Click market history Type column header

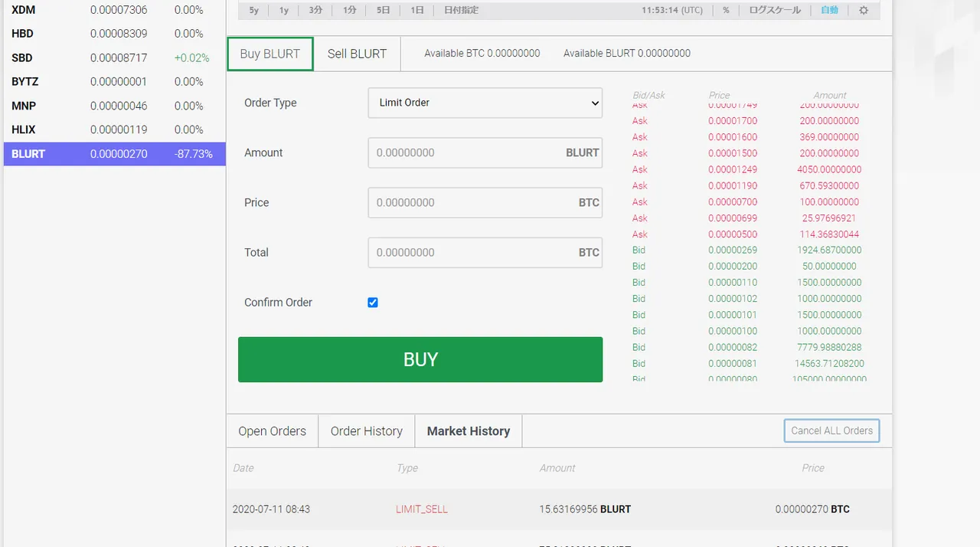click(407, 468)
